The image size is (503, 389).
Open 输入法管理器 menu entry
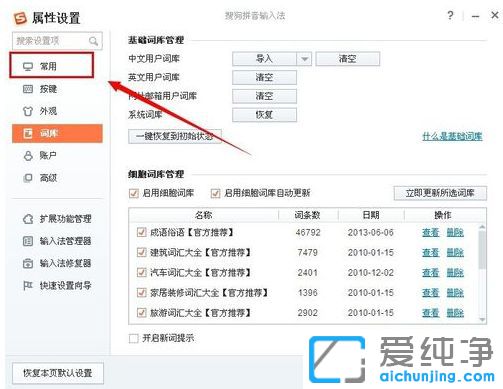point(57,241)
